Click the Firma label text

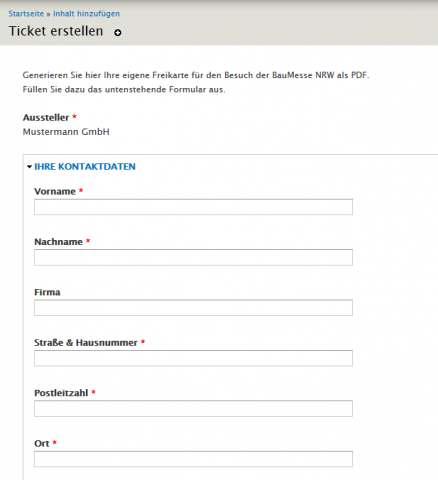47,292
